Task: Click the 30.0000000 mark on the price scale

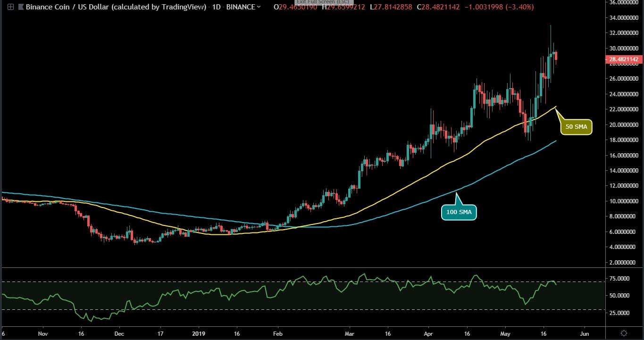Action: pos(623,47)
